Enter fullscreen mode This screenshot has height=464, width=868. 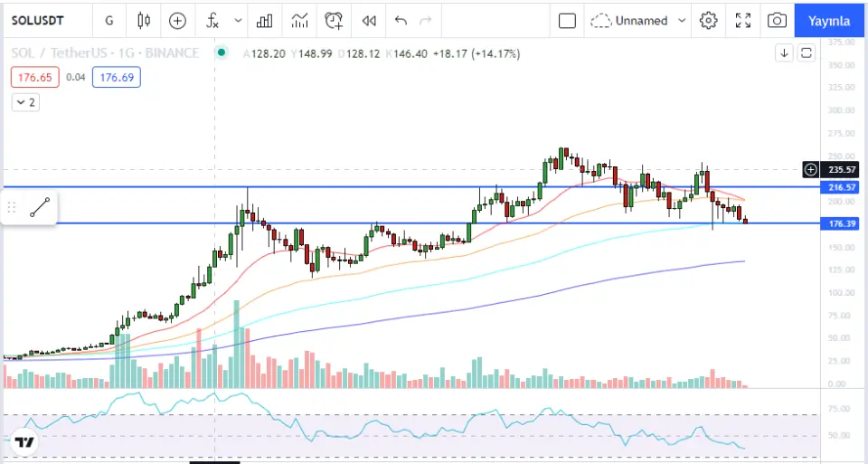coord(743,20)
